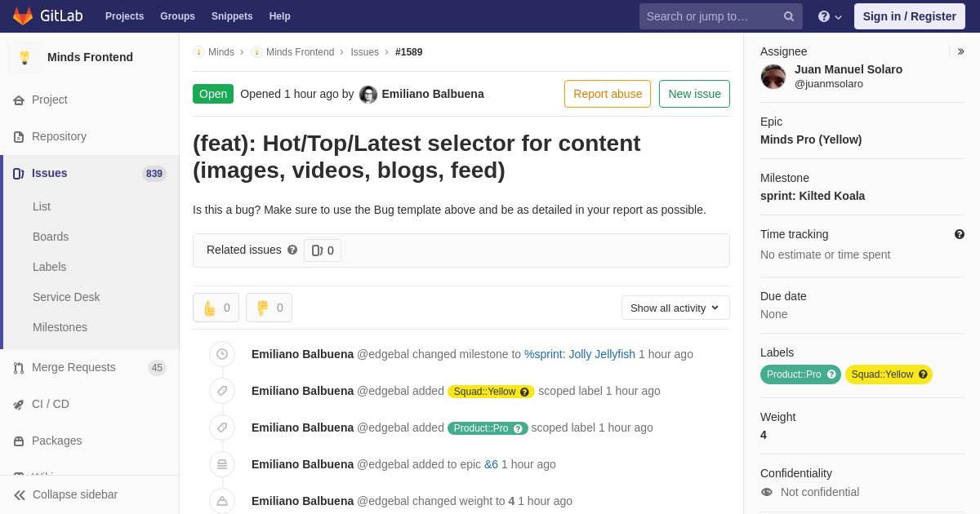Click the Issues icon in sidebar

tap(19, 173)
